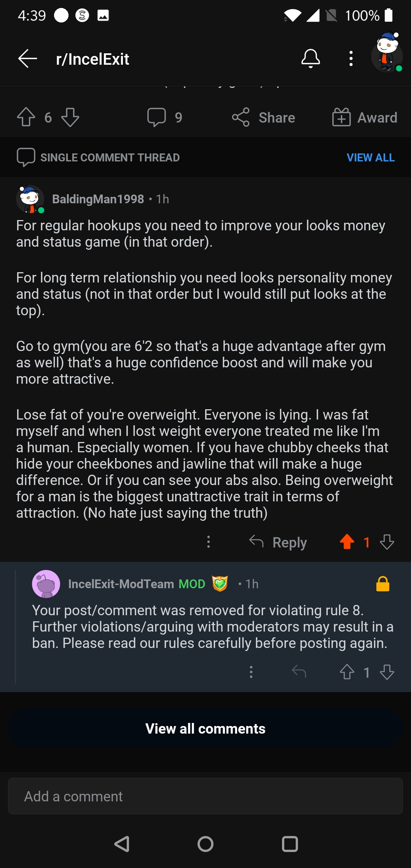This screenshot has width=411, height=868.
Task: Tap the back arrow to leave thread
Action: pyautogui.click(x=27, y=59)
